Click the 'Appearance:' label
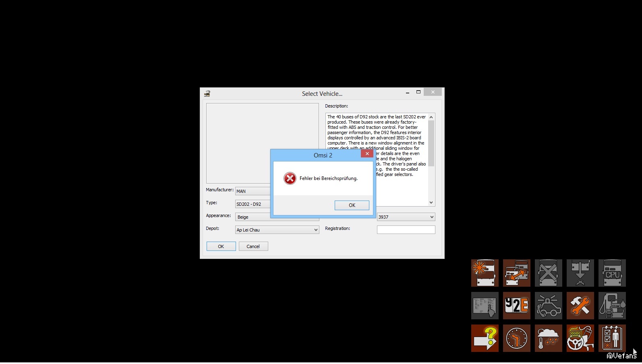The image size is (642, 364). (218, 215)
